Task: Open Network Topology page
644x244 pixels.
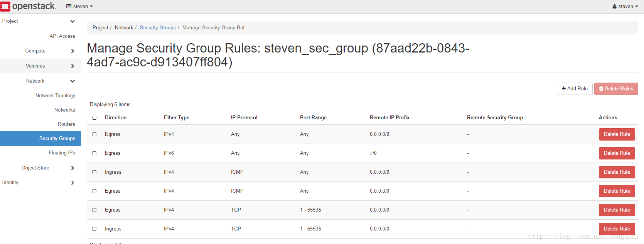Action: tap(55, 96)
